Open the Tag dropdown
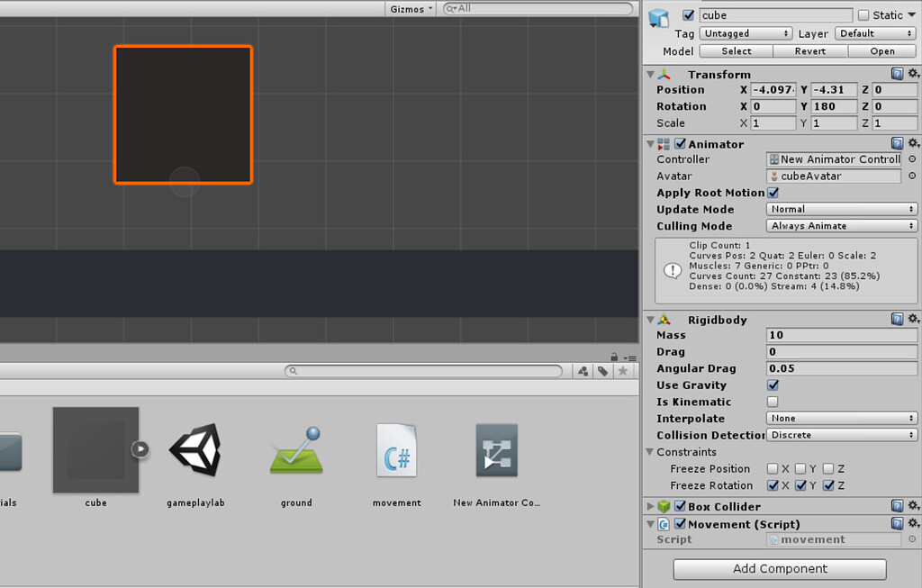Image resolution: width=922 pixels, height=588 pixels. click(x=745, y=32)
